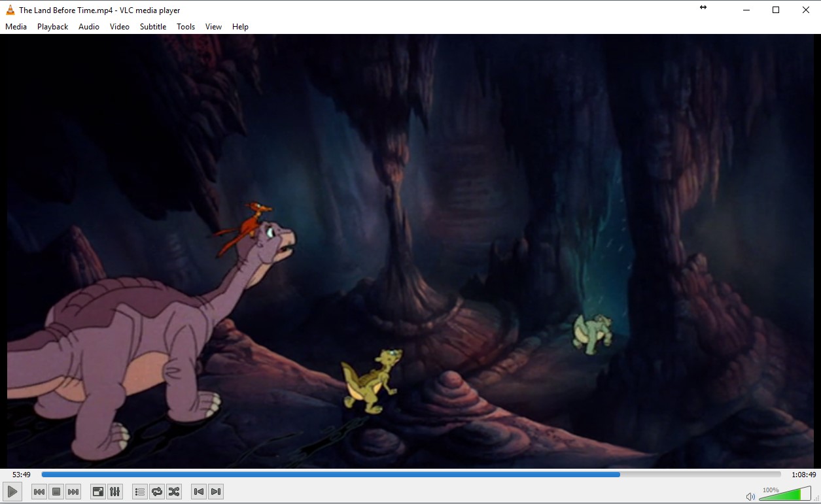Enable random shuffle playback

[x=174, y=492]
